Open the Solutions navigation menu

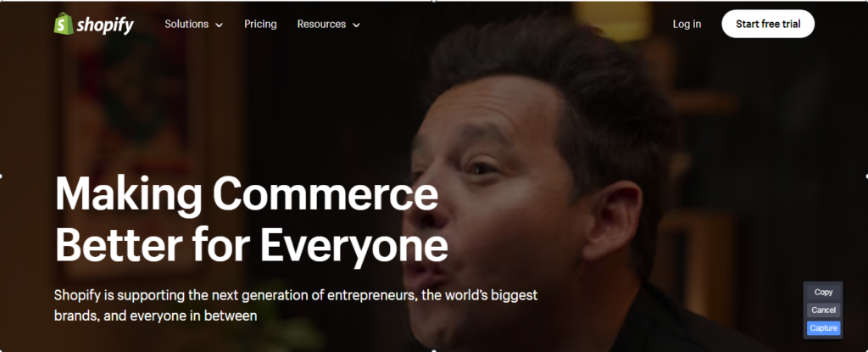pos(186,25)
